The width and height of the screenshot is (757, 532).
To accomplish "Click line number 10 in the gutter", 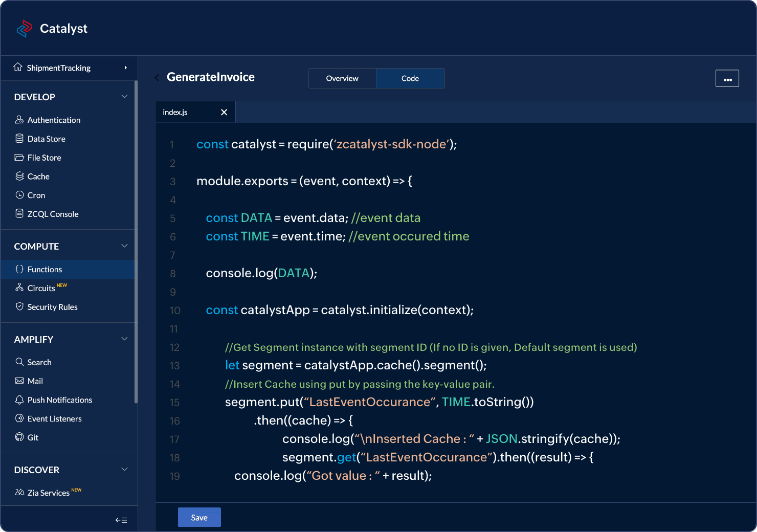I will 175,311.
